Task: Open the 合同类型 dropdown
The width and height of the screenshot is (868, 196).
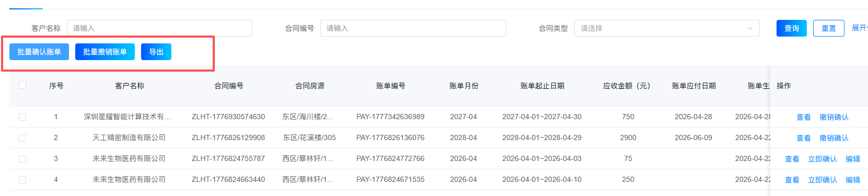Action: point(667,28)
